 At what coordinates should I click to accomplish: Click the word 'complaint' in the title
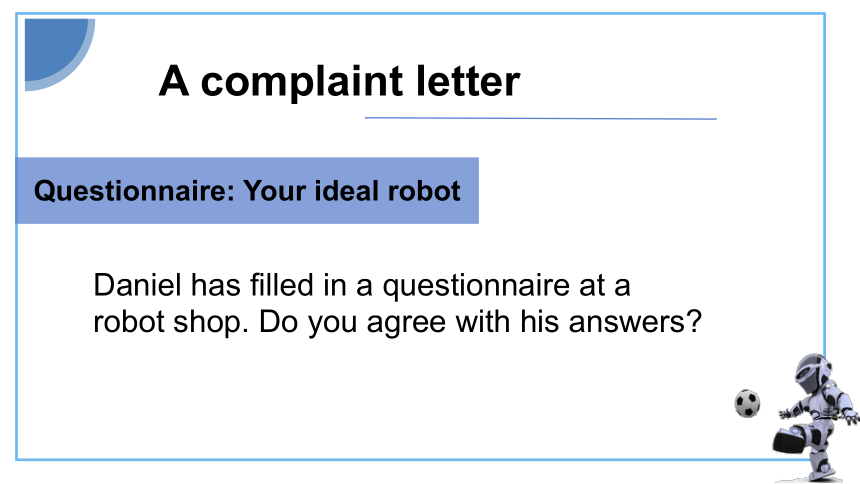click(303, 82)
